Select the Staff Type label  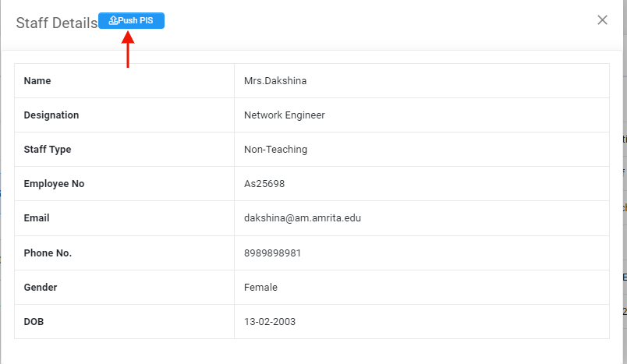coord(48,150)
